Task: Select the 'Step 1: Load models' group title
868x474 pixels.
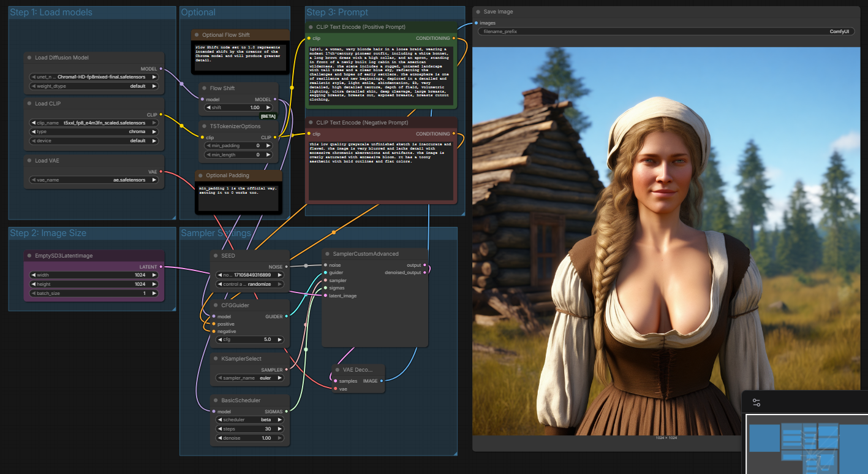Action: (51, 12)
